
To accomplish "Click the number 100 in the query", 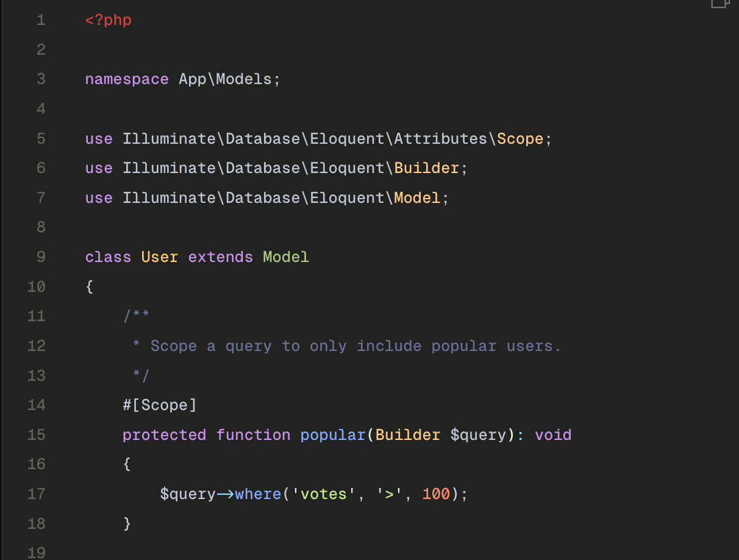I will pos(435,494).
